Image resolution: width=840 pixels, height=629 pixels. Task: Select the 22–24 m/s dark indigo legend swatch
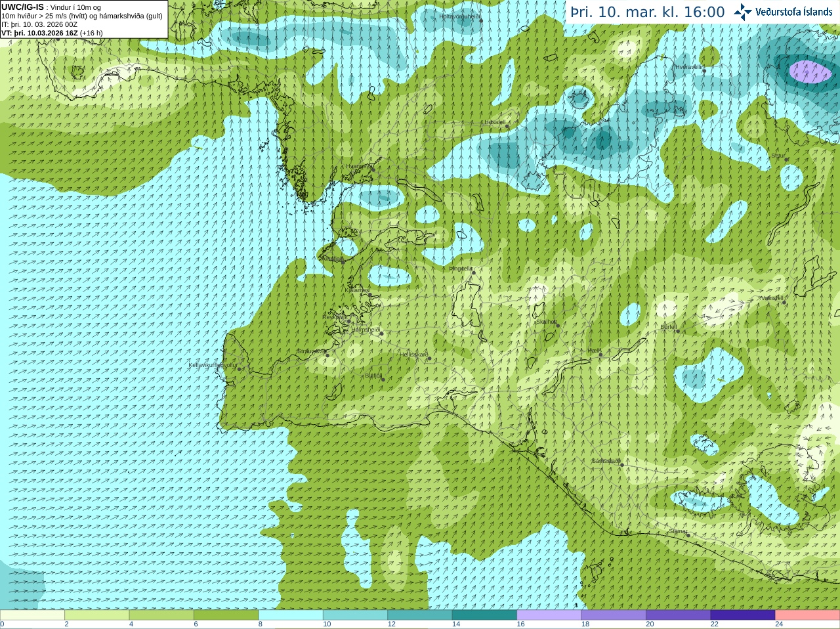tap(743, 615)
